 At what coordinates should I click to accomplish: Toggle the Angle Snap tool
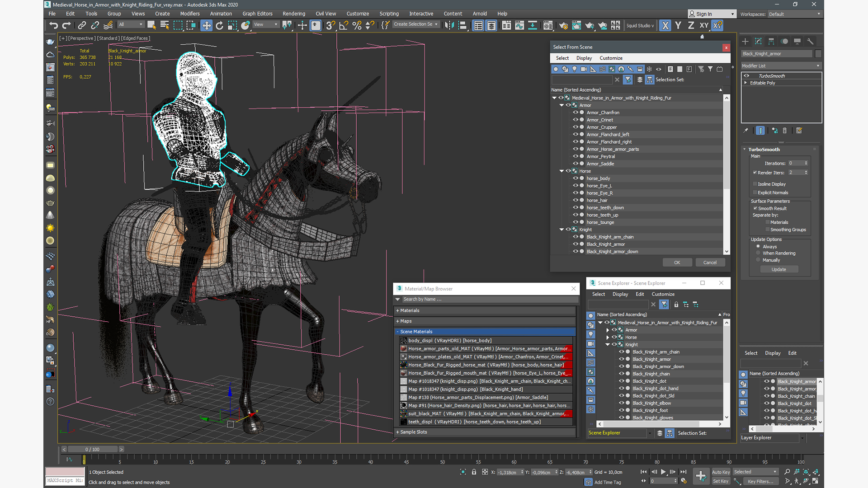click(x=344, y=25)
